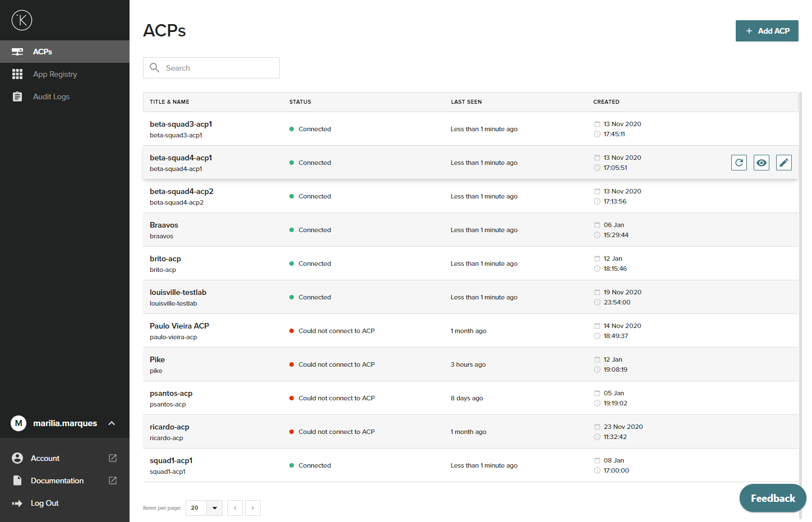This screenshot has width=812, height=522.
Task: Go to previous page of ACP list
Action: (x=235, y=508)
